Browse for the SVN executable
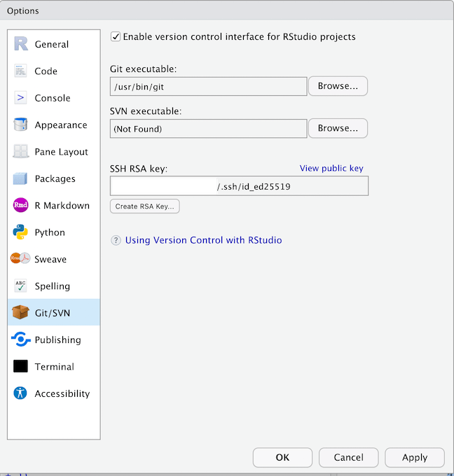This screenshot has width=454, height=476. pyautogui.click(x=338, y=129)
